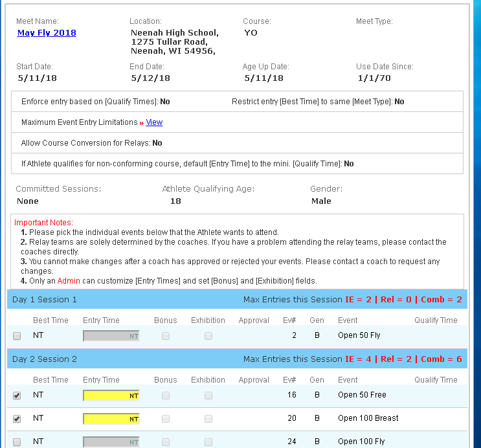Toggle Bonus checkbox for Open 50 Free
The image size is (481, 448).
(x=166, y=396)
